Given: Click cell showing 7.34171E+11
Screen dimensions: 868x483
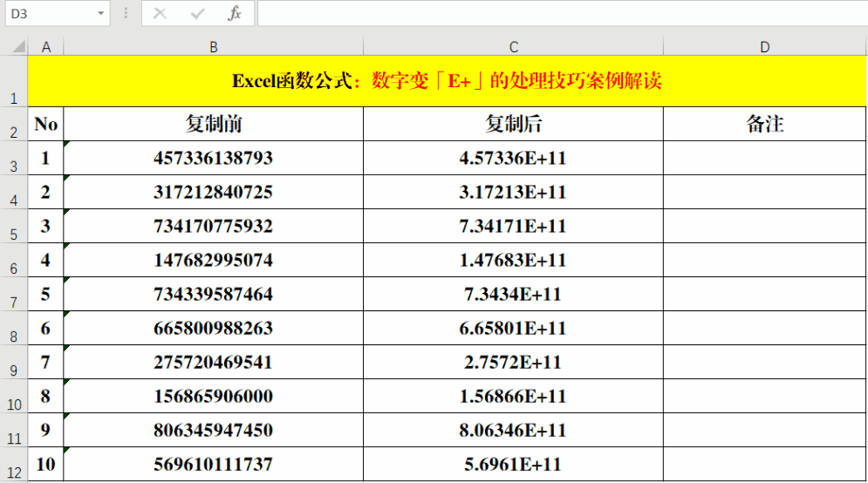Looking at the screenshot, I should [x=514, y=226].
